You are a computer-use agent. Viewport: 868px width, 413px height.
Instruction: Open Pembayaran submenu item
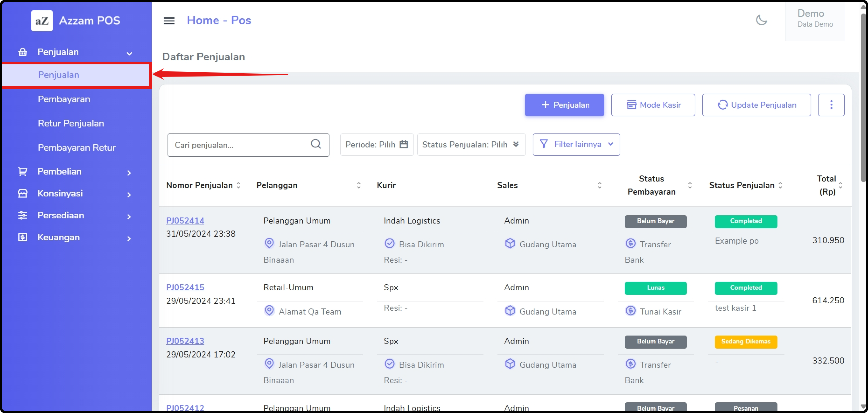(64, 99)
